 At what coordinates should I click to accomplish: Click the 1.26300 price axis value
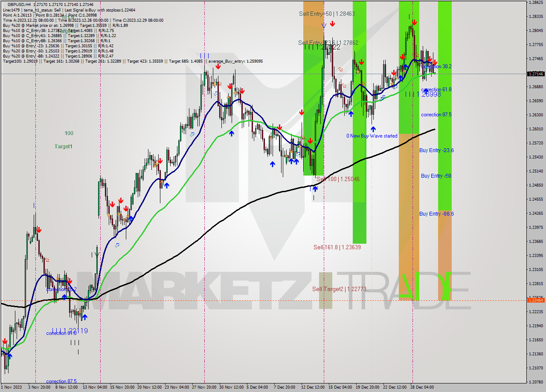(x=536, y=115)
